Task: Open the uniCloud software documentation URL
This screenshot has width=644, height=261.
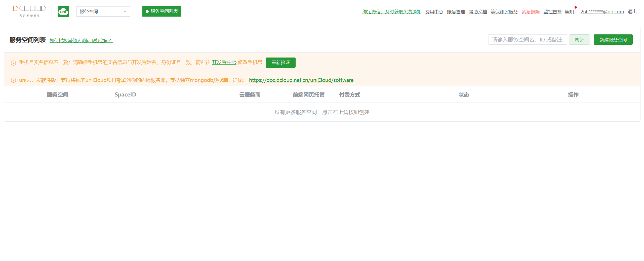Action: (301, 80)
